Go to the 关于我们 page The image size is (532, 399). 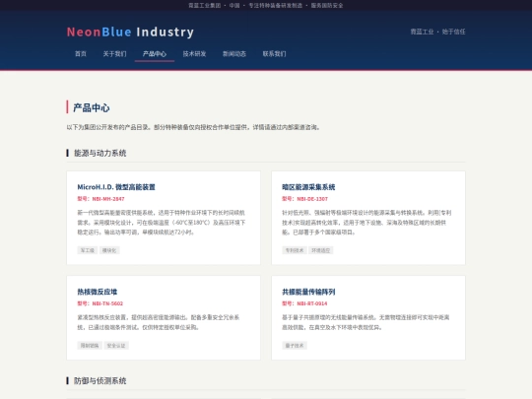114,53
